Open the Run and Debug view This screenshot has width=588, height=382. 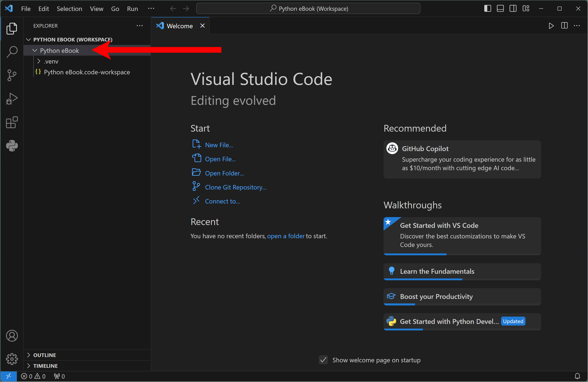(12, 99)
